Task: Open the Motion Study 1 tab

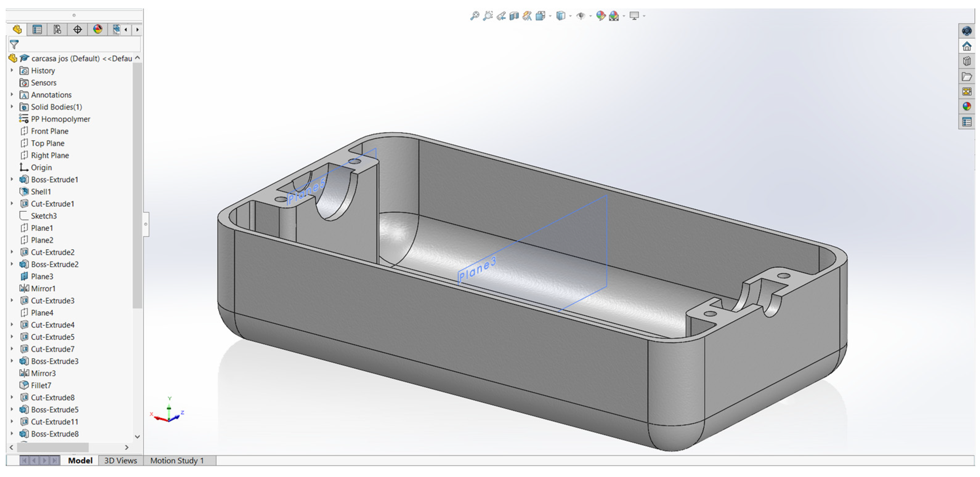Action: click(177, 460)
